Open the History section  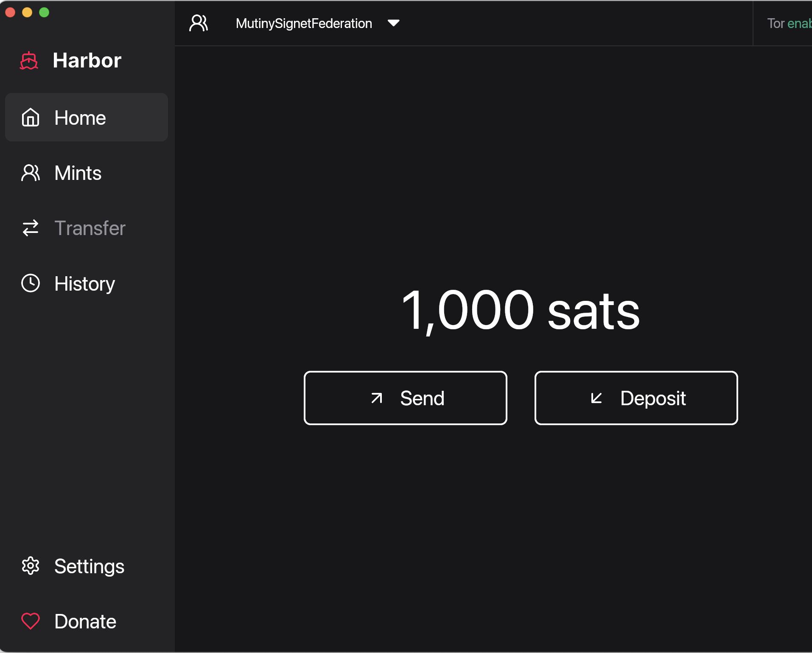84,283
